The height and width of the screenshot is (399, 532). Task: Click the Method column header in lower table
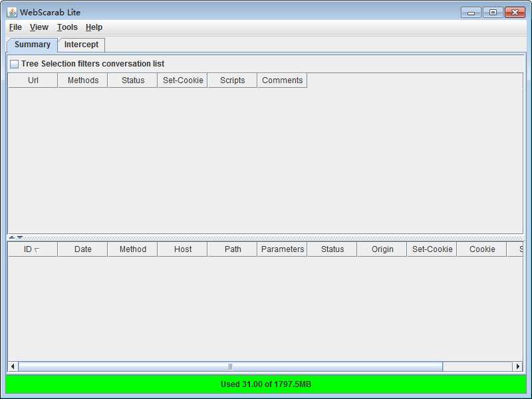click(132, 249)
